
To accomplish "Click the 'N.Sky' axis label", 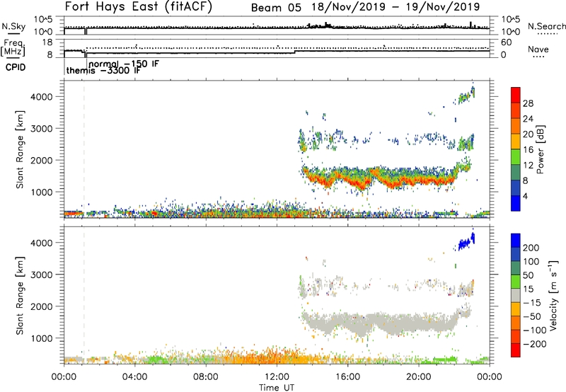I will (13, 26).
